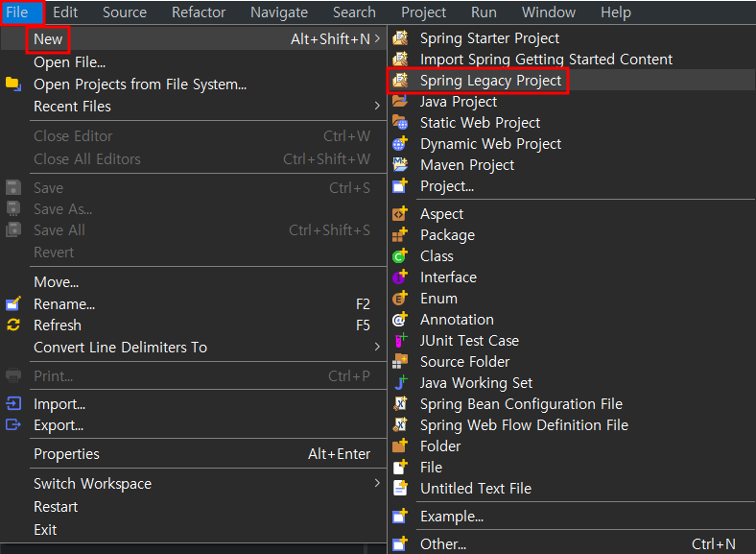
Task: Click the Static Web Project icon
Action: click(400, 123)
